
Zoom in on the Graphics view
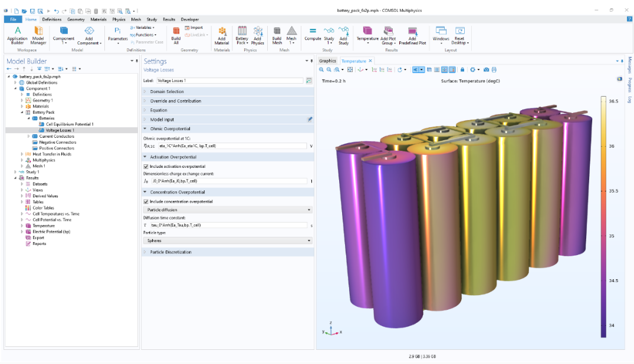[321, 70]
